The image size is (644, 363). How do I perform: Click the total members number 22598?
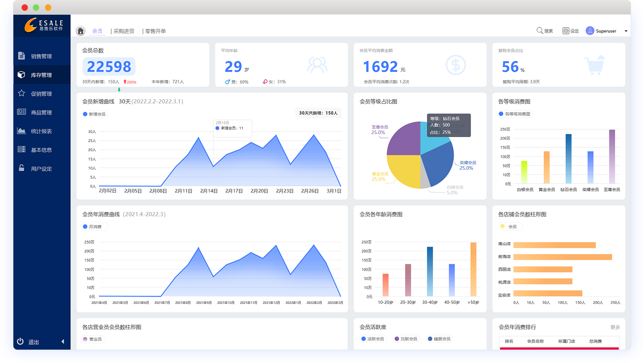pyautogui.click(x=109, y=66)
